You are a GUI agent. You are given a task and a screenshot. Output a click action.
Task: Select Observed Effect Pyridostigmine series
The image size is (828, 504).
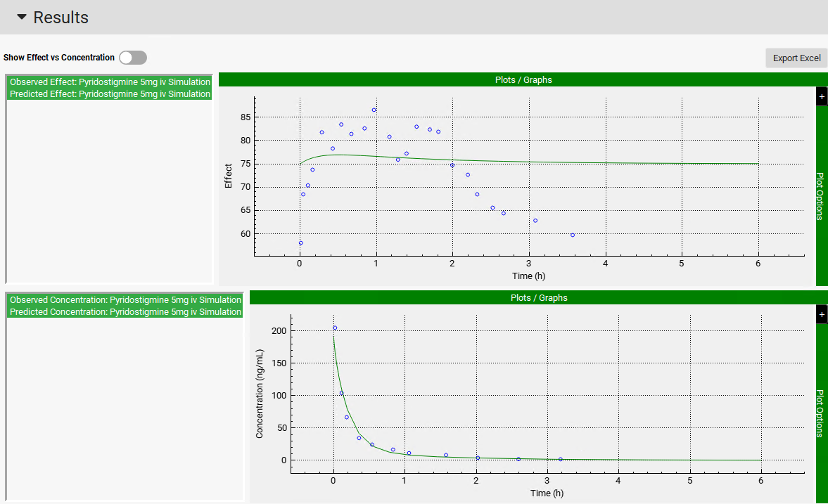(x=110, y=82)
